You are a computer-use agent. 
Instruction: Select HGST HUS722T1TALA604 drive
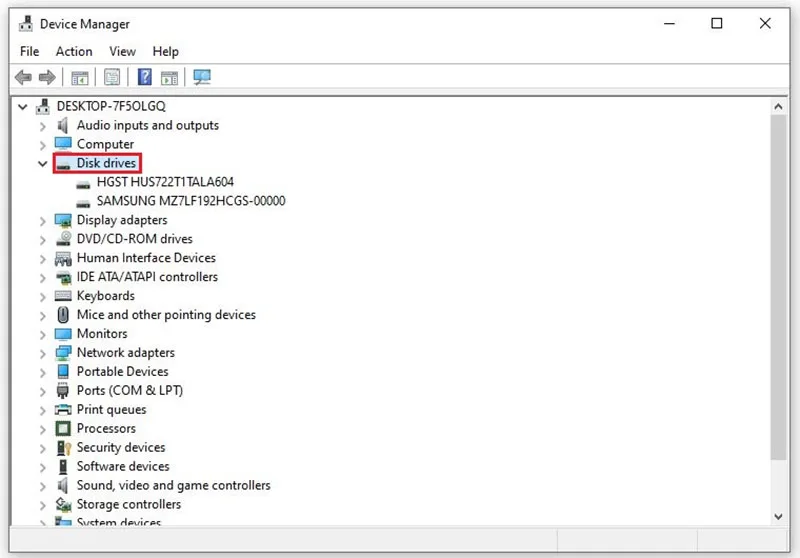tap(165, 182)
